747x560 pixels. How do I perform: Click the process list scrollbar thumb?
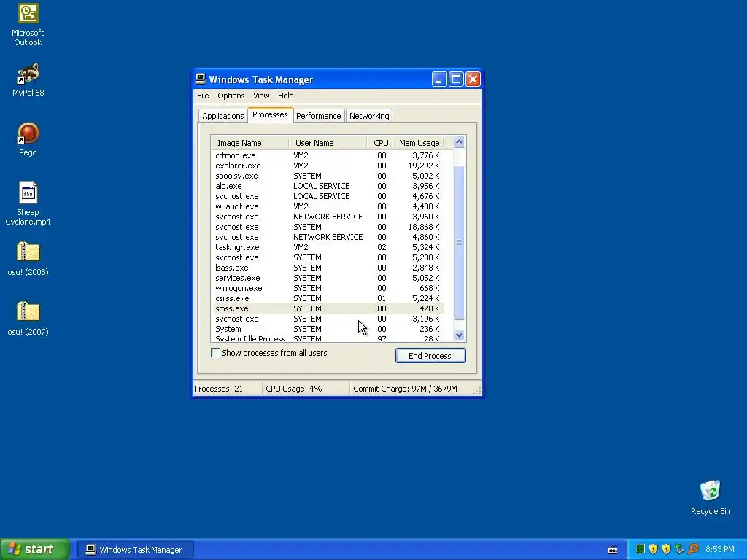[x=460, y=242]
